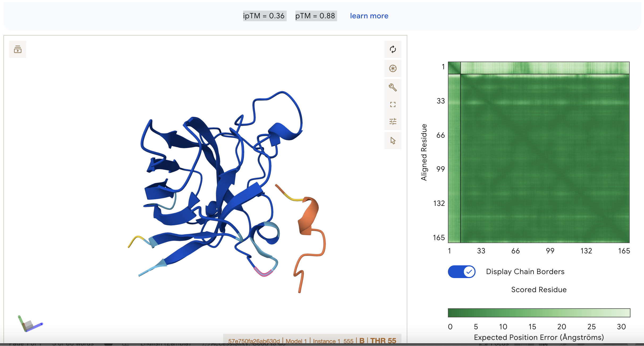Click the Expected Position Error color bar
The width and height of the screenshot is (644, 346).
(x=539, y=313)
